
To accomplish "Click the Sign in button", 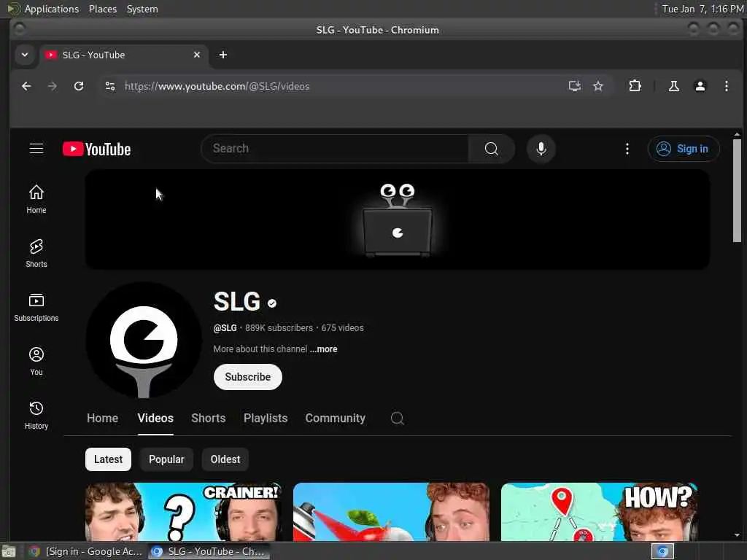I will click(x=683, y=149).
